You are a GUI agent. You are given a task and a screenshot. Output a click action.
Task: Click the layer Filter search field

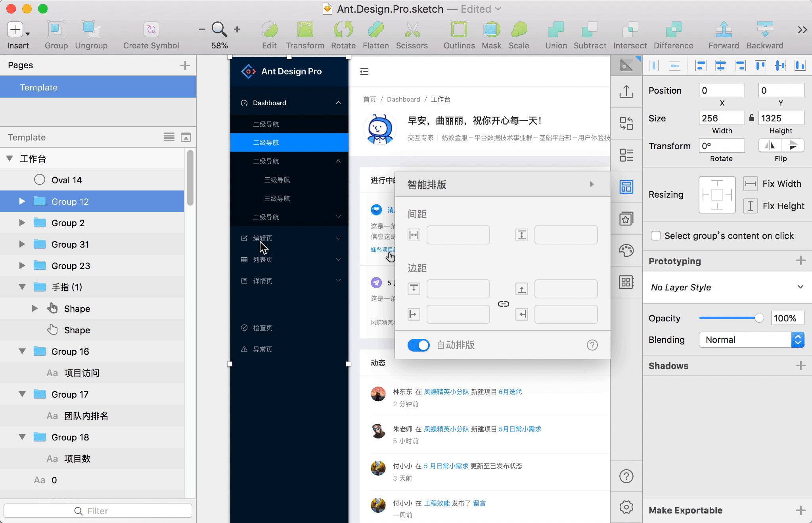[x=98, y=511]
